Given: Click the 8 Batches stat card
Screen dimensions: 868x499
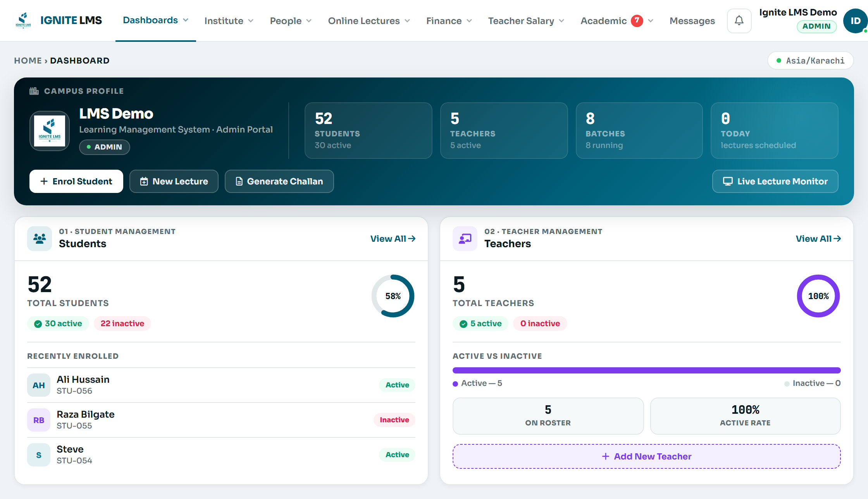Looking at the screenshot, I should (639, 131).
